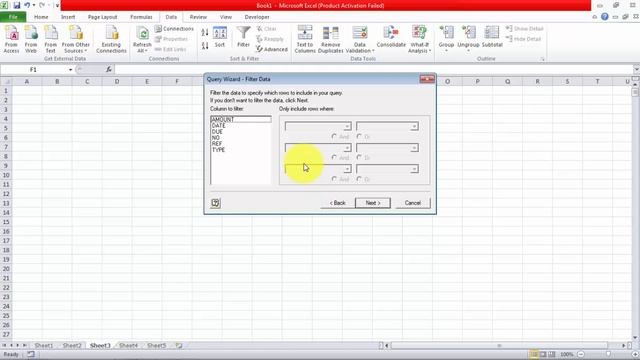
Task: Open the File tab
Action: [x=13, y=17]
